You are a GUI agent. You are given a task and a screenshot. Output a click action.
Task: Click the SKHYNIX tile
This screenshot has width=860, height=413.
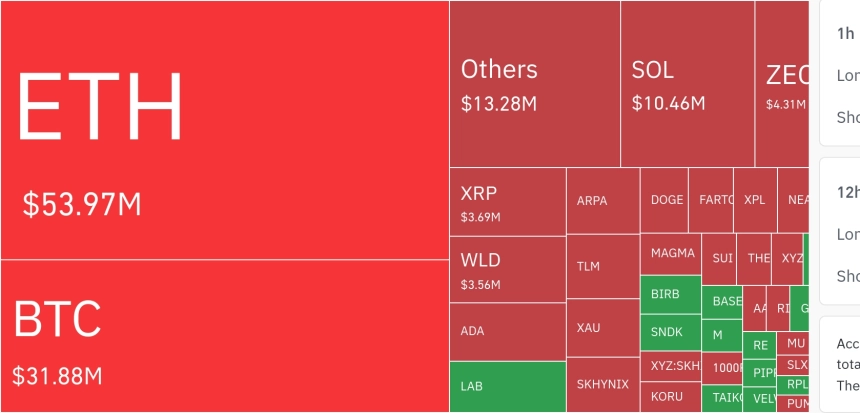point(603,385)
